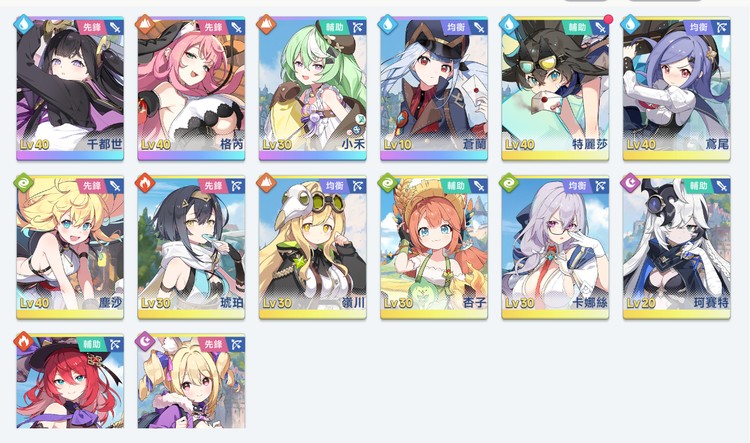750x443 pixels.
Task: Click the earth element icon on 格內
Action: click(x=144, y=24)
